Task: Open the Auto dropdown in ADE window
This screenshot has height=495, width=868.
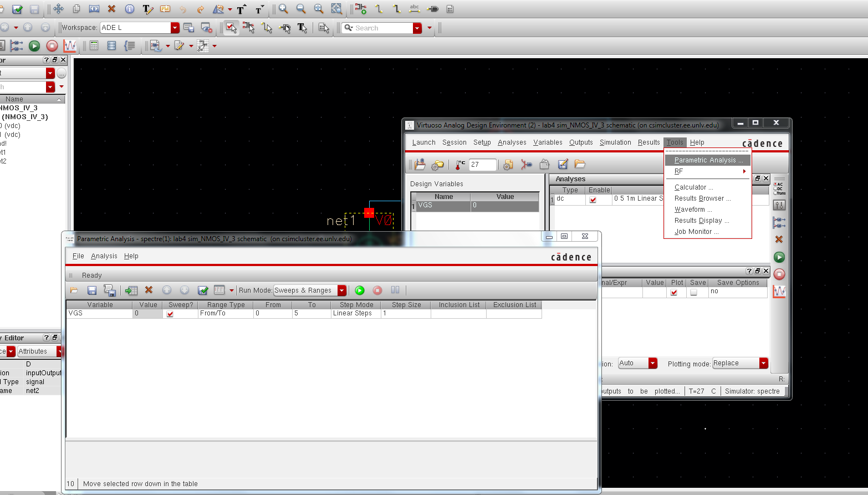Action: pyautogui.click(x=653, y=363)
